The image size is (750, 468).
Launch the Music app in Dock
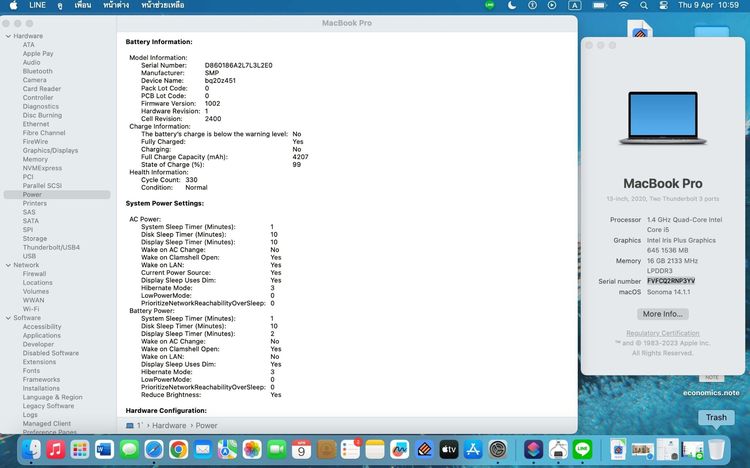(x=55, y=450)
